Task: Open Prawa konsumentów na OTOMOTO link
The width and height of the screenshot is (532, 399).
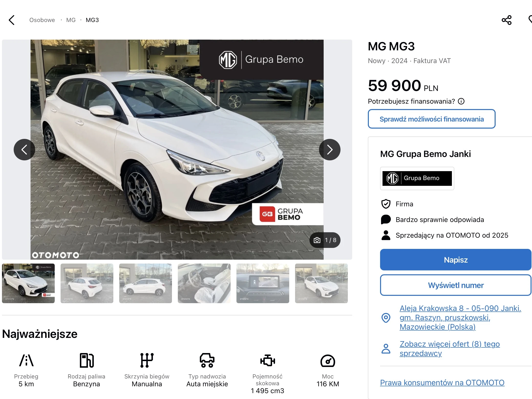Action: tap(442, 383)
